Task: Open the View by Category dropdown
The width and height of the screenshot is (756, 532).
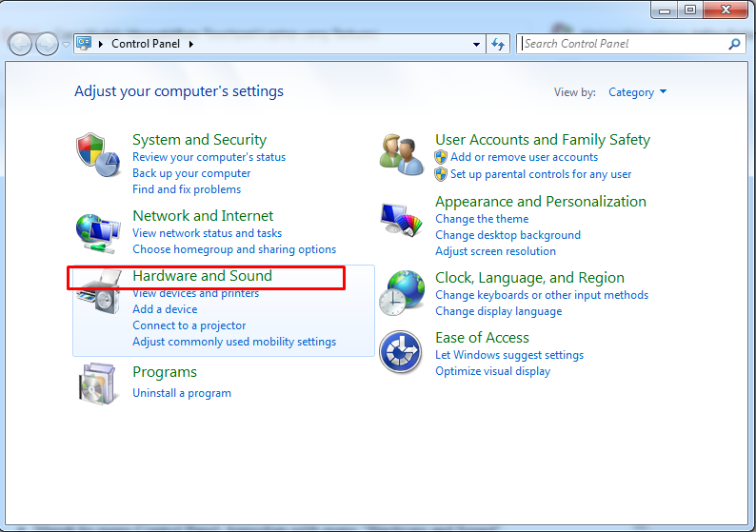Action: 637,92
